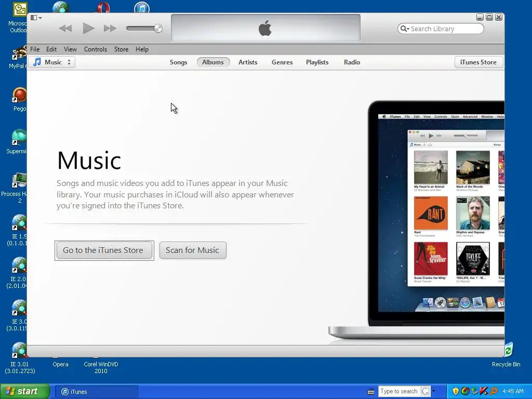Open the Controls menu
Viewport: 532px width, 399px height.
(96, 49)
